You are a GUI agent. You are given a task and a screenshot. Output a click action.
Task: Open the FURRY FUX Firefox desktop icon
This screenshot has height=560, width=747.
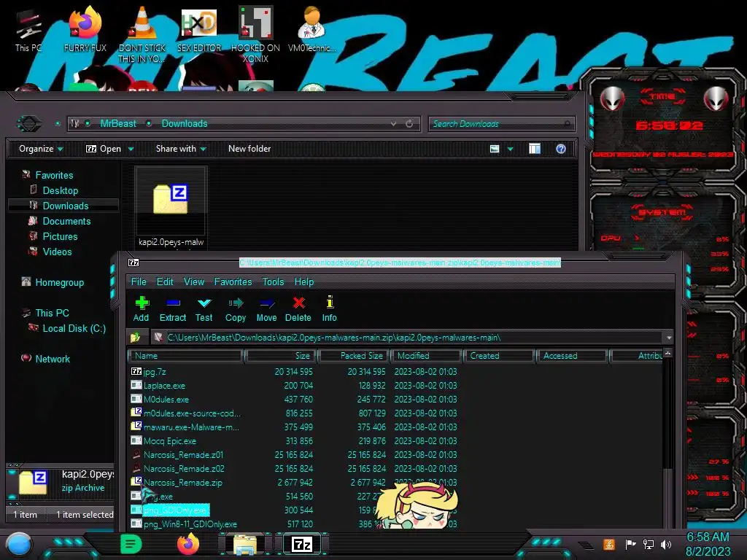click(85, 24)
